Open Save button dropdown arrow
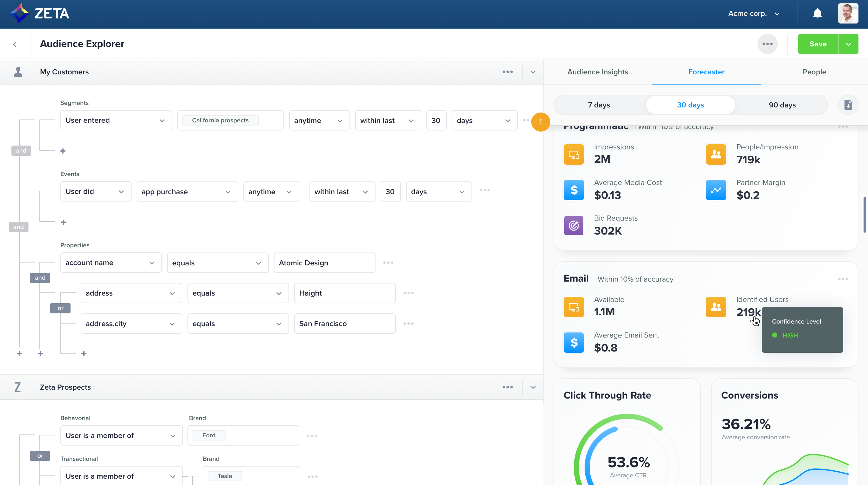The image size is (868, 485). click(x=848, y=44)
